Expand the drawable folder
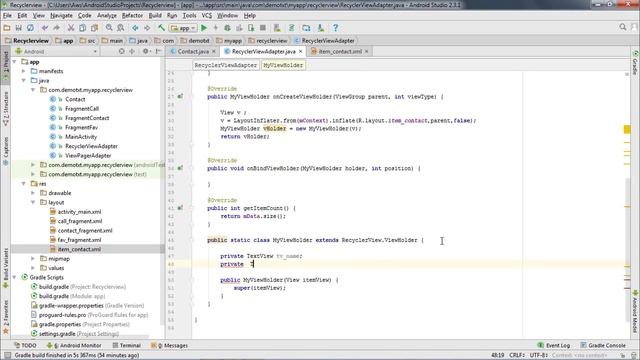 pos(33,193)
